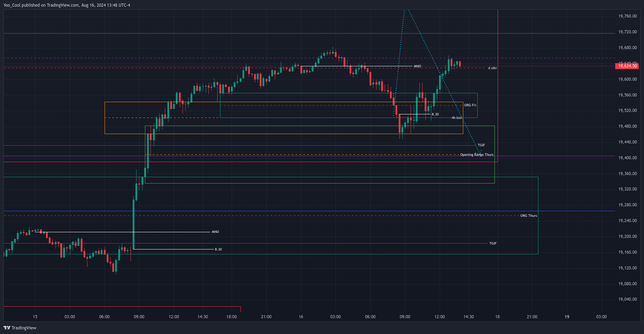Click the date label '16' on time axis

(301, 317)
